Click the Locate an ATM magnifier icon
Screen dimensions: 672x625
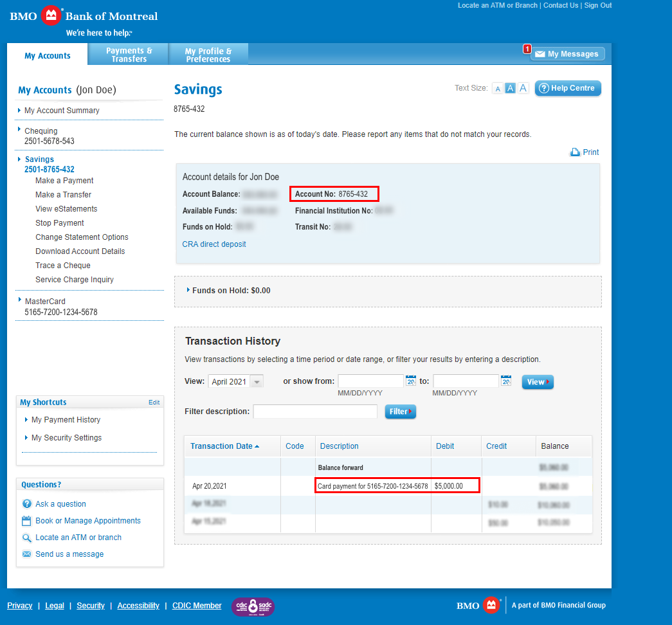coord(26,538)
